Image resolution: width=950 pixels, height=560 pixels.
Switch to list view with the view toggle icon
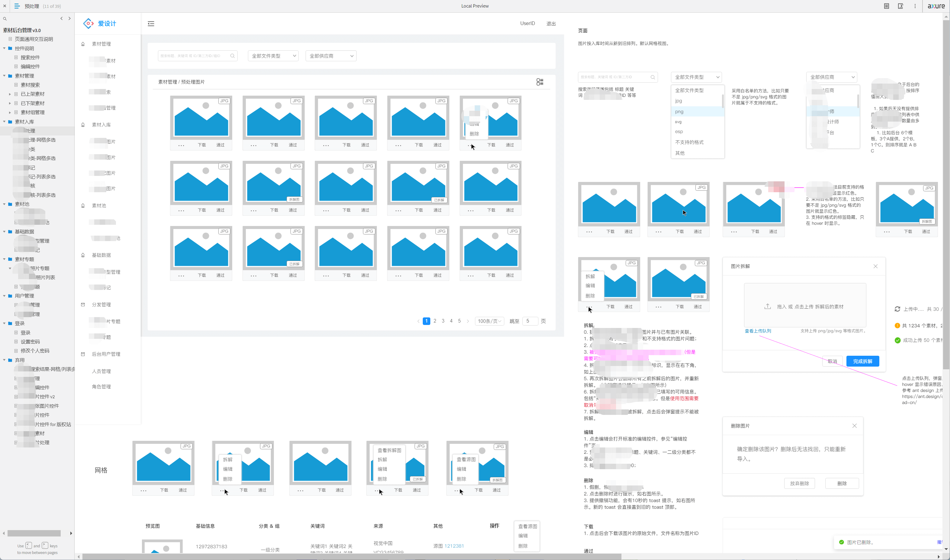click(540, 82)
